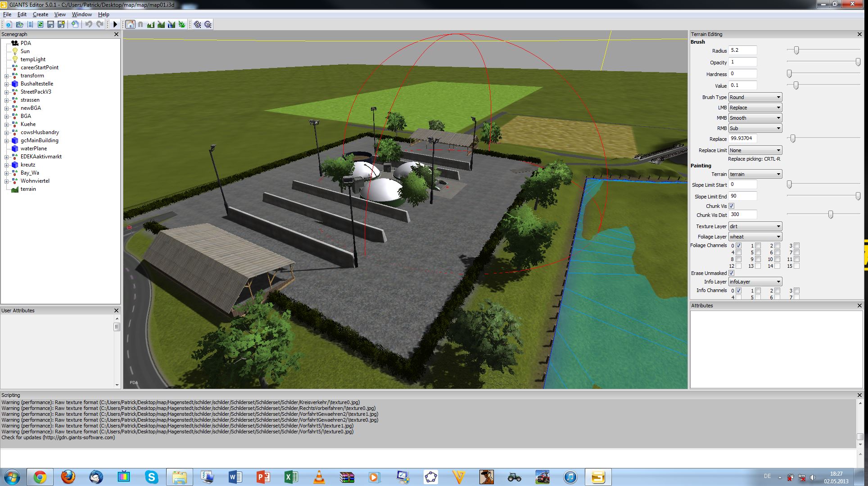The height and width of the screenshot is (486, 868).
Task: Click the Radius input field
Action: pos(742,50)
